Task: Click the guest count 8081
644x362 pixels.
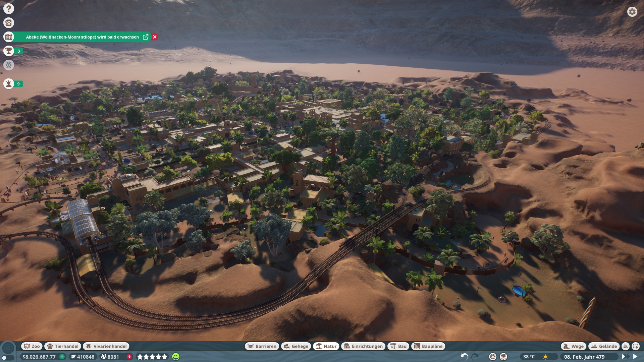Action: [110, 357]
